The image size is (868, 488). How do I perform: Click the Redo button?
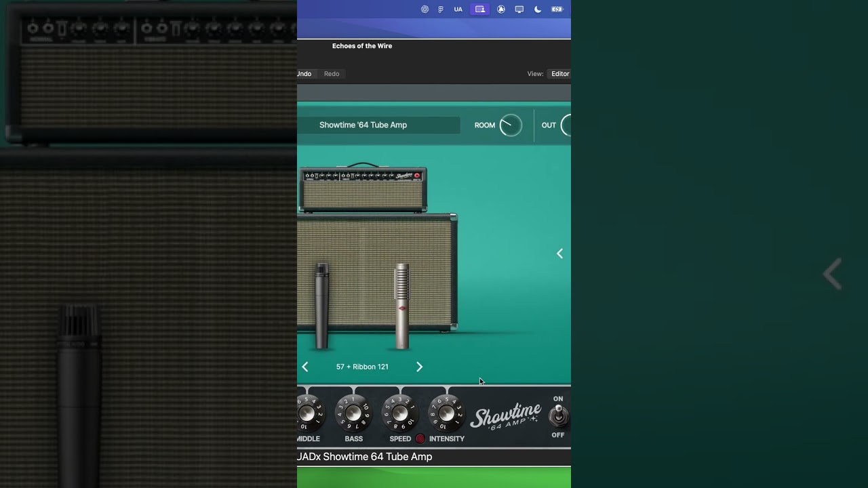pos(332,74)
